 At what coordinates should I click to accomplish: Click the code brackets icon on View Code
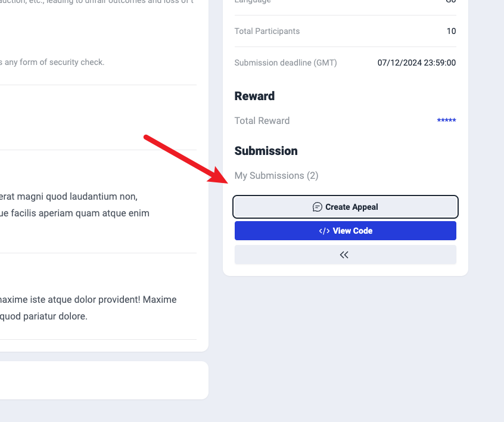click(324, 231)
